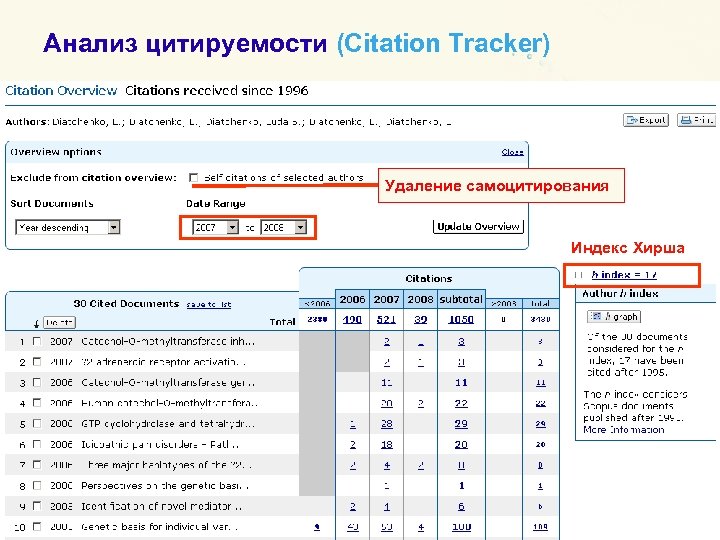This screenshot has width=720, height=540.
Task: Click subtotal 100 in Genetic basis row
Action: point(461,527)
